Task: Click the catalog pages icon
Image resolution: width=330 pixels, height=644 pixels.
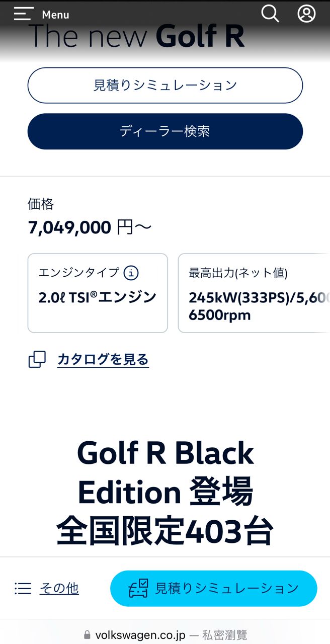Action: [x=37, y=360]
